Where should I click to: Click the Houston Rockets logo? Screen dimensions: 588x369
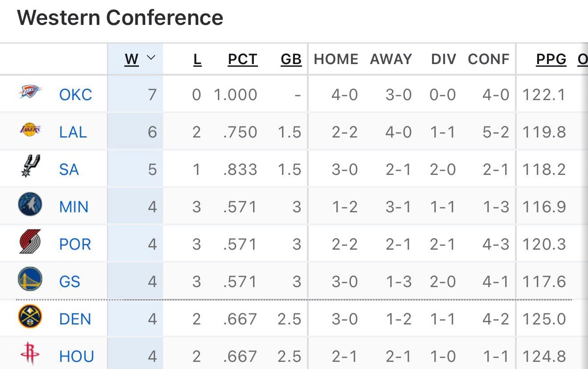click(30, 354)
